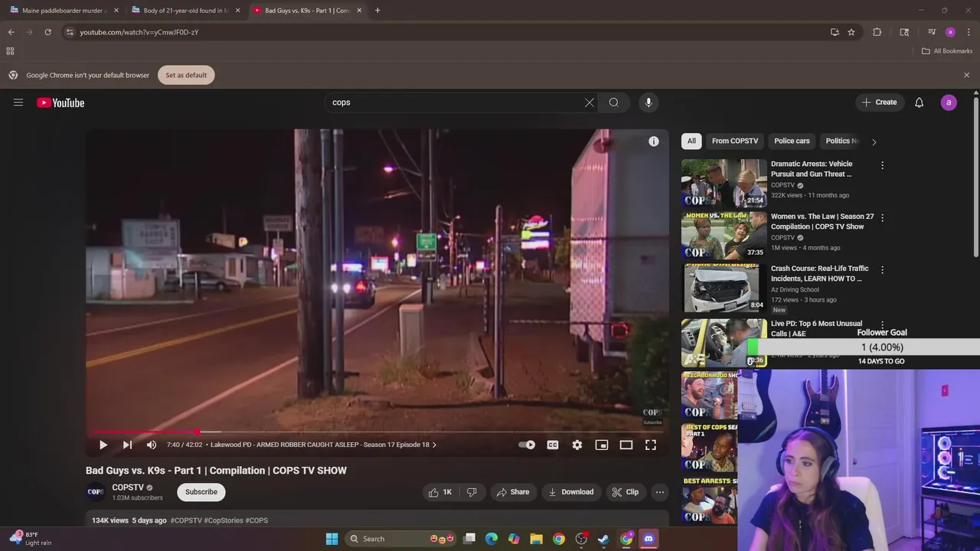
Task: Open Windows Start menu
Action: click(x=332, y=539)
